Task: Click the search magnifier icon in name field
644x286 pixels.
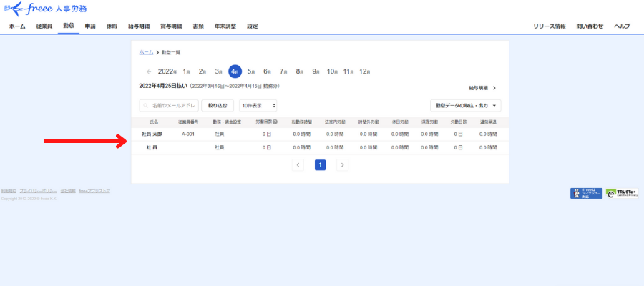Action: point(147,105)
